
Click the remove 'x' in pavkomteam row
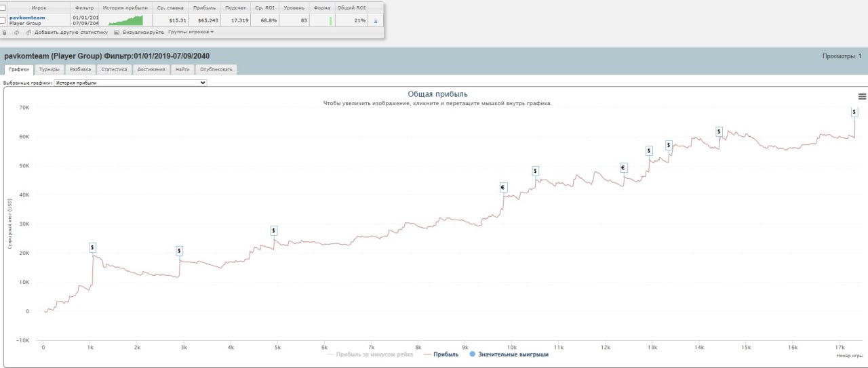click(x=376, y=21)
